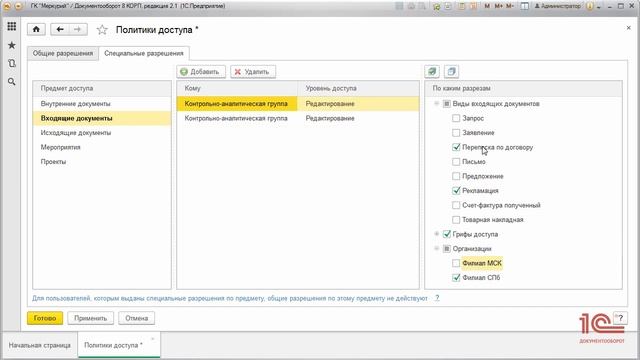
Task: Uncheck all flags icon above dimensions tree
Action: [x=451, y=71]
